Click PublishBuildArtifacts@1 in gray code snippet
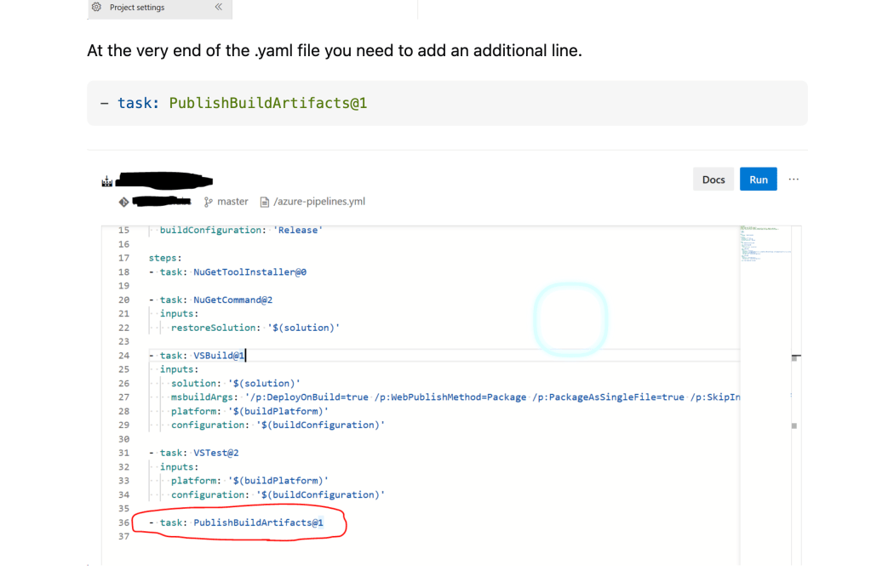Viewport: 871px width, 588px height. coord(267,103)
